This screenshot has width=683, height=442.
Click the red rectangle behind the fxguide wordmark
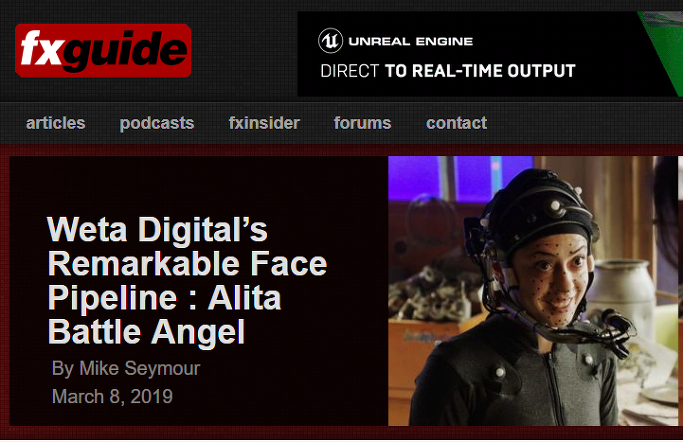coord(103,51)
